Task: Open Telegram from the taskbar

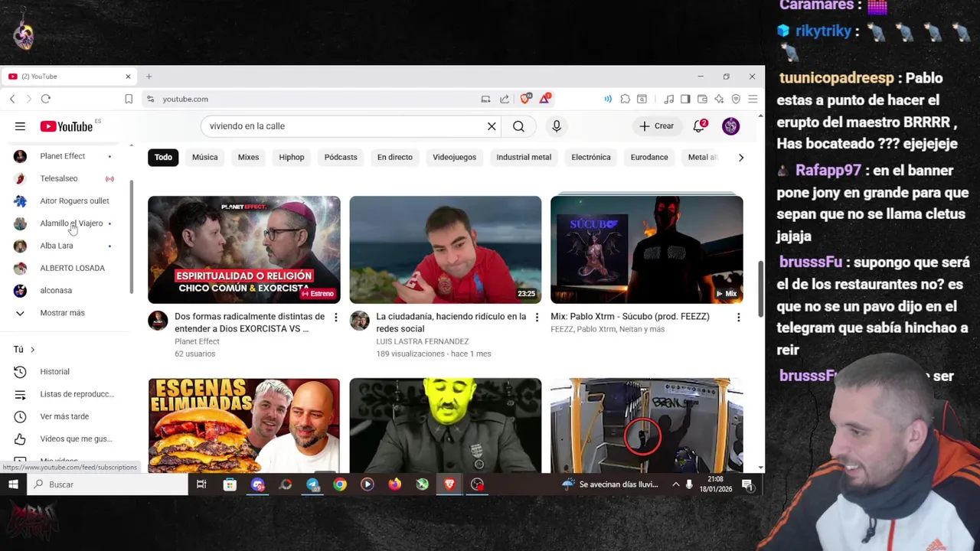Action: click(312, 484)
